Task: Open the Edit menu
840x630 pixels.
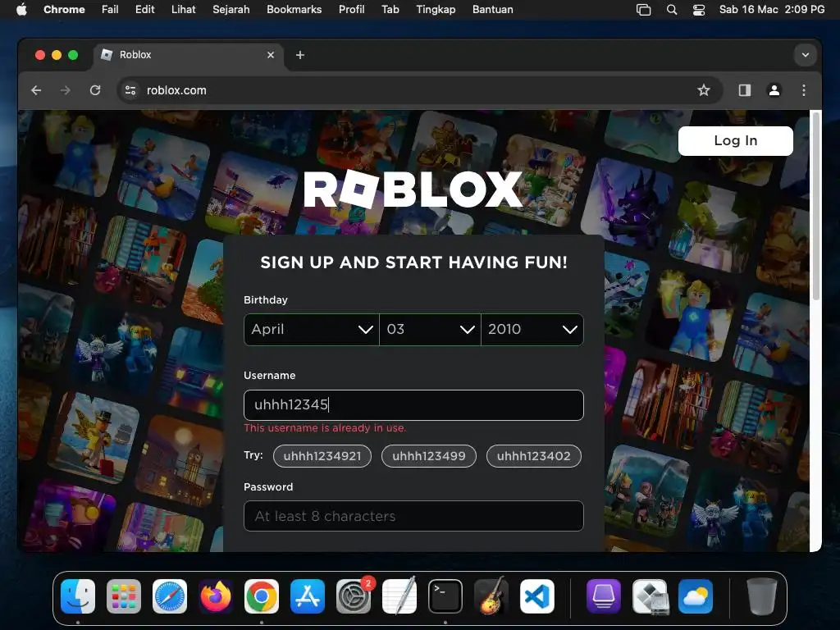Action: pyautogui.click(x=144, y=10)
